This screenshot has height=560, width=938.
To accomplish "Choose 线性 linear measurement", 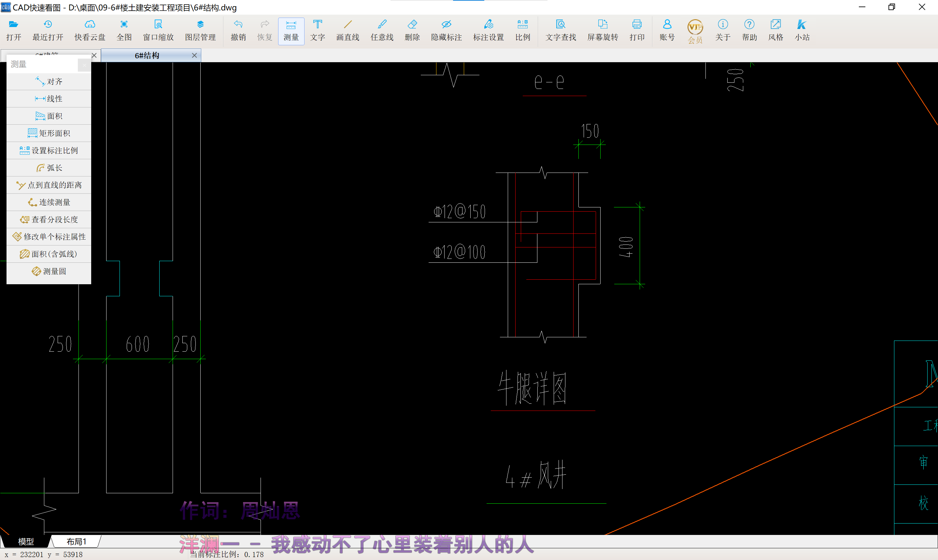I will click(x=49, y=99).
